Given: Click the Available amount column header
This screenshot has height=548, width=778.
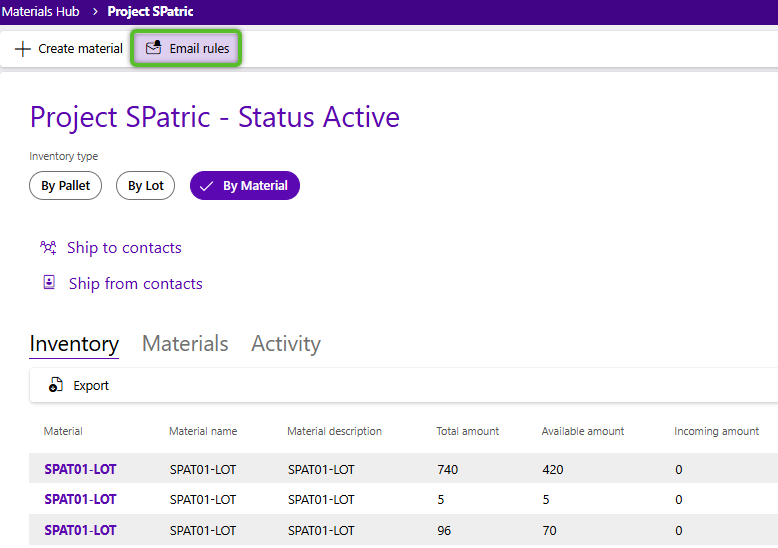Looking at the screenshot, I should click(582, 431).
